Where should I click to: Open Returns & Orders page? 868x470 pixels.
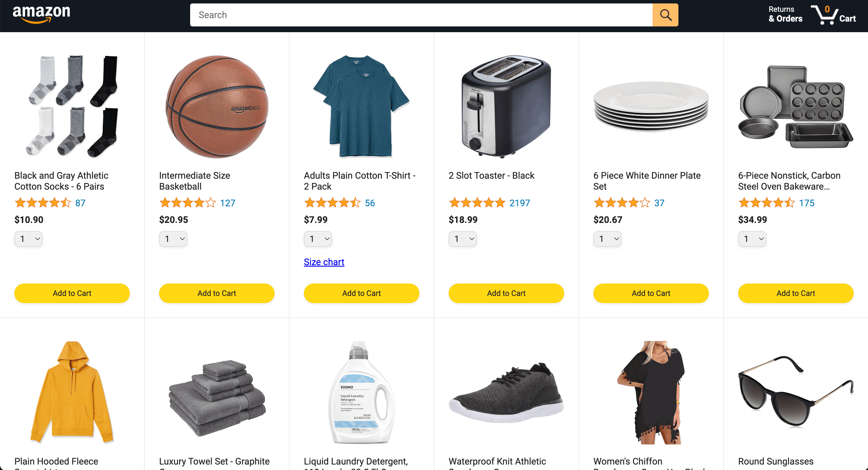[x=785, y=14]
